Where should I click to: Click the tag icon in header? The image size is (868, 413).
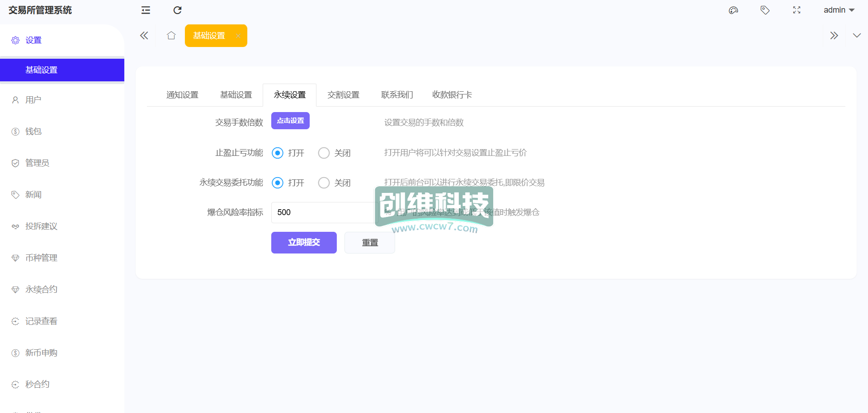click(x=765, y=10)
